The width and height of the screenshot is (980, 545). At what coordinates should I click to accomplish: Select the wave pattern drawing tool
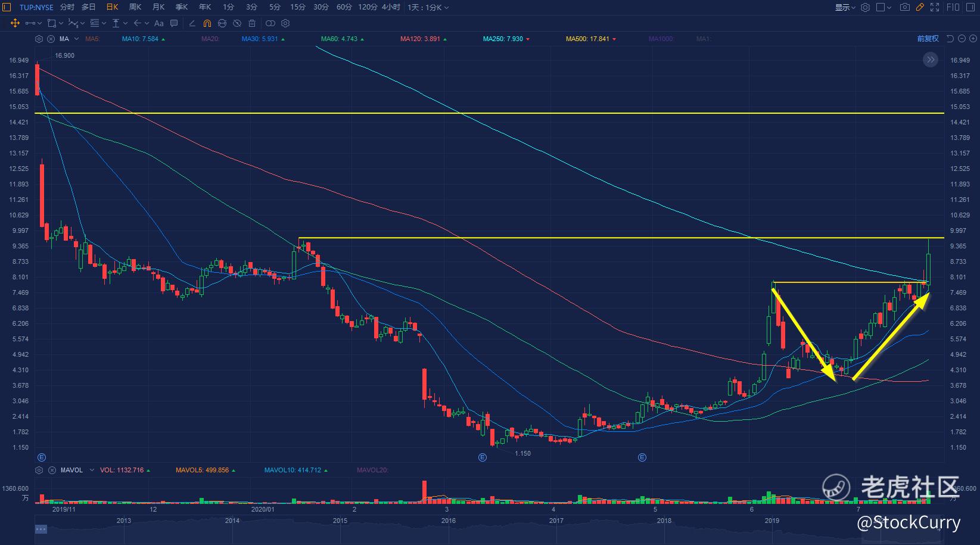click(x=73, y=23)
